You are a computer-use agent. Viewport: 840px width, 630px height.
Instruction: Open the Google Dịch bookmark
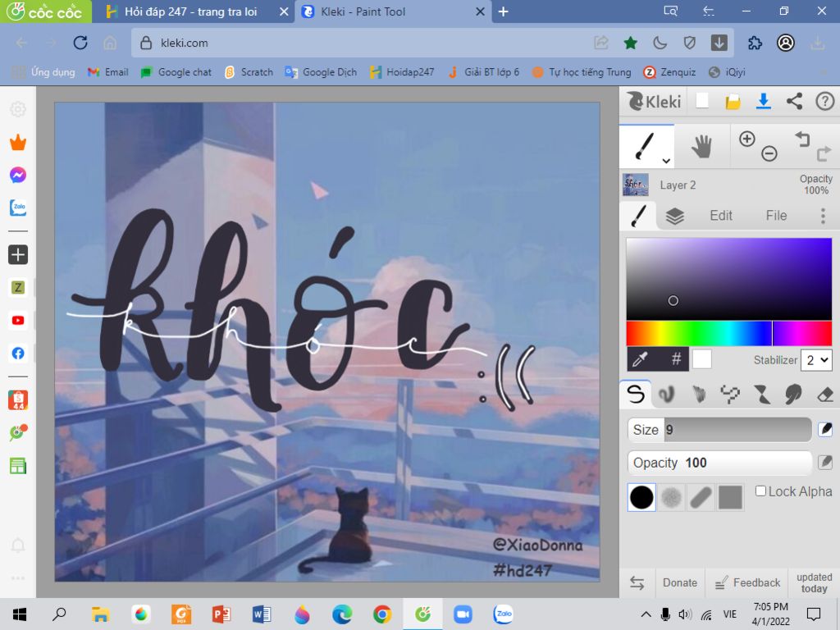pos(321,72)
